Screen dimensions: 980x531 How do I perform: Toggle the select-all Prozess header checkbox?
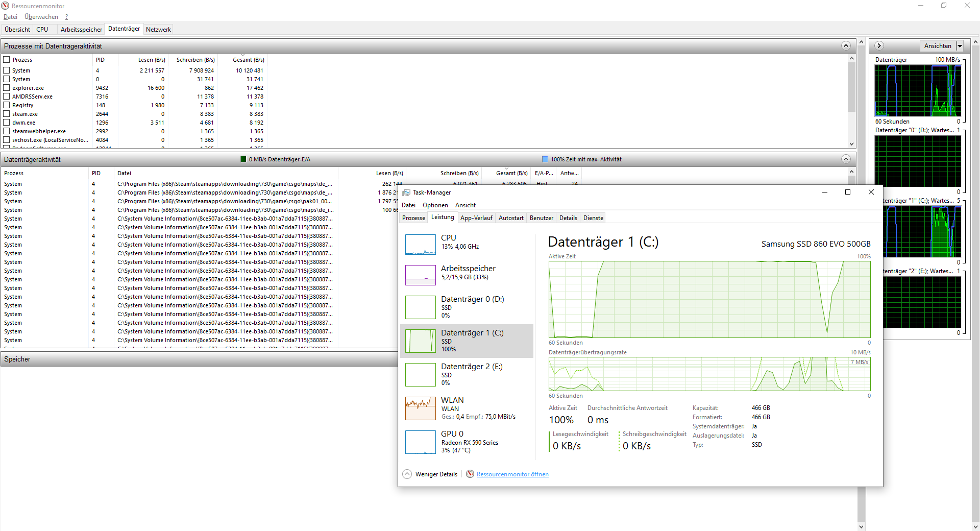(7, 60)
